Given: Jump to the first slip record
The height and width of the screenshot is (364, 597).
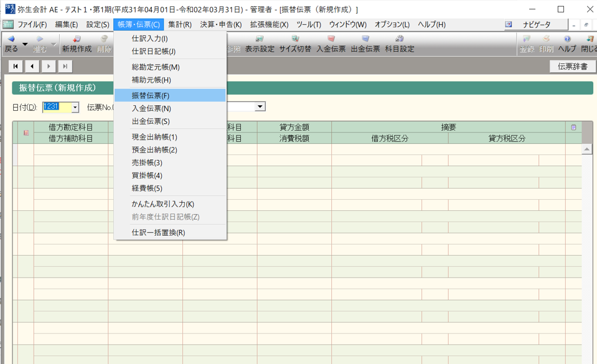Looking at the screenshot, I should pos(16,66).
